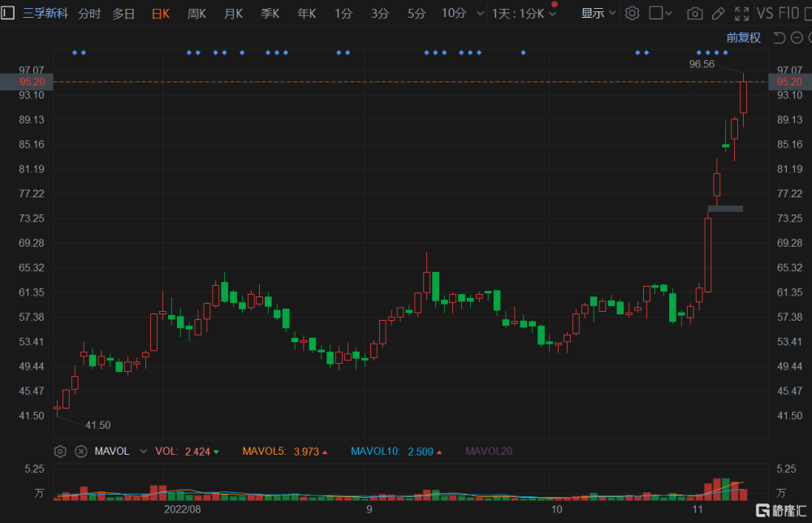Select the 分时 intraday tab
This screenshot has width=812, height=523.
89,14
